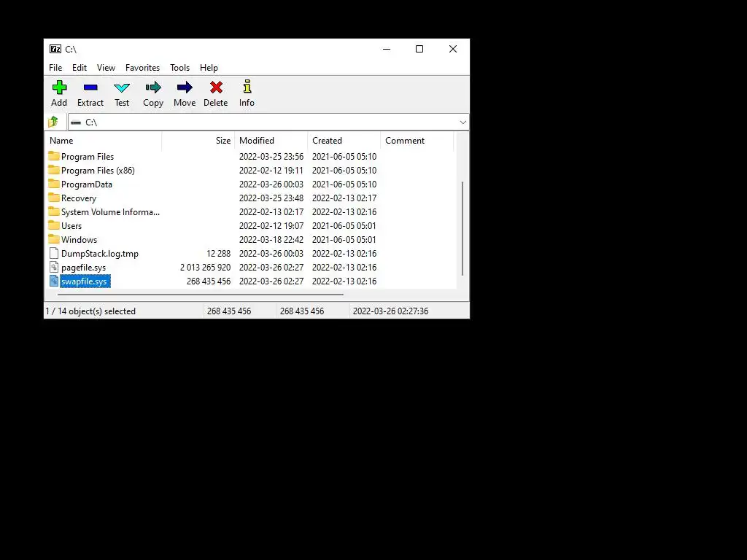747x560 pixels.
Task: Click the Program Files folder icon
Action: click(x=54, y=156)
